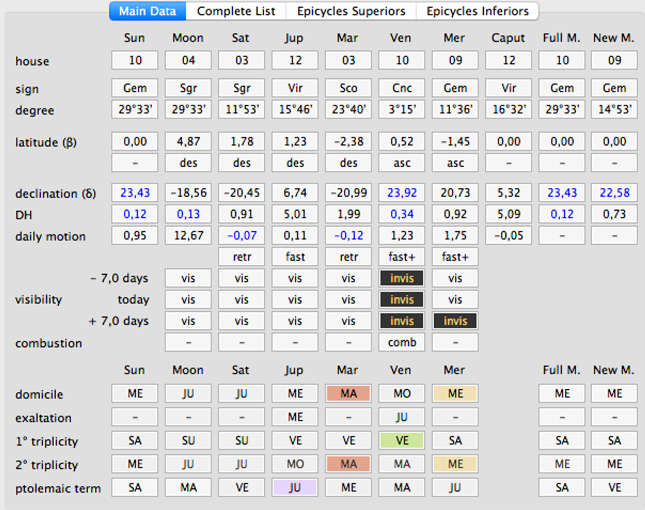The height and width of the screenshot is (510, 645).
Task: Click the Venus declination value 23,92
Action: [x=402, y=192]
